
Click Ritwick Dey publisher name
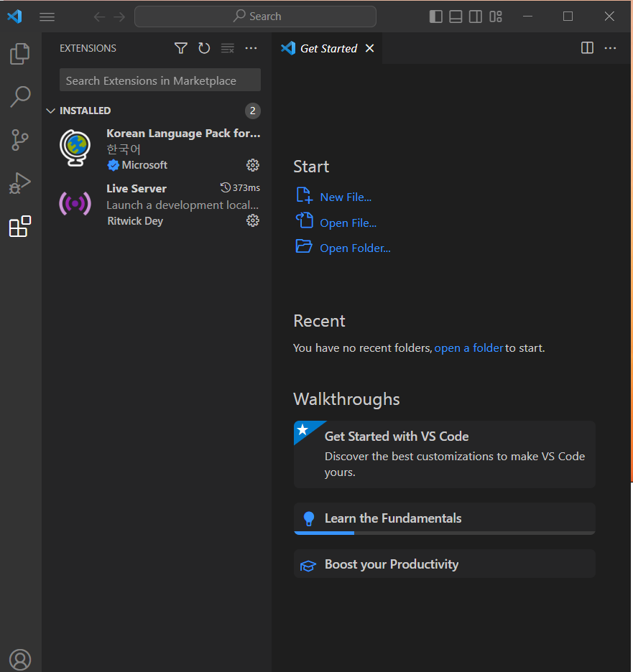[135, 221]
